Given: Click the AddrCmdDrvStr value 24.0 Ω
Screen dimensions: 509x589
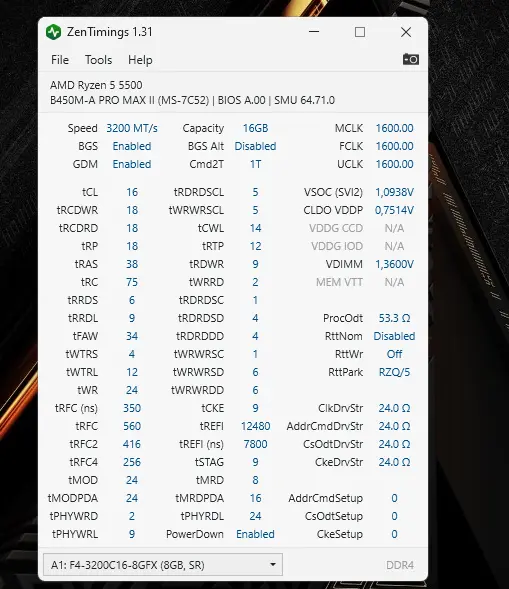Looking at the screenshot, I should click(394, 426).
